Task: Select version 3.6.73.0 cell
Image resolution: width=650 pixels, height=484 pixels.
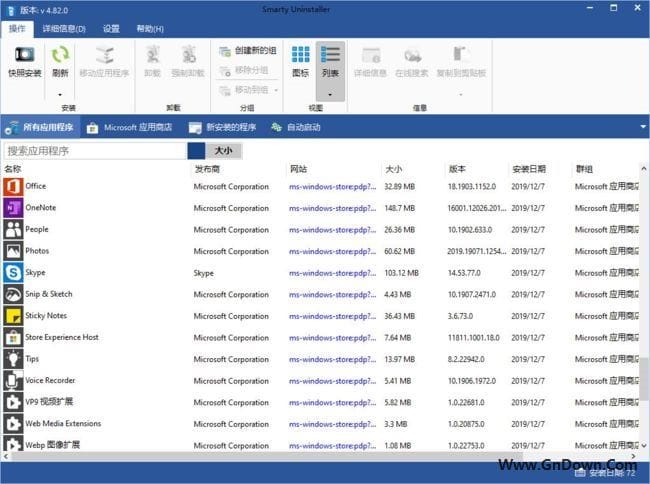Action: click(460, 316)
